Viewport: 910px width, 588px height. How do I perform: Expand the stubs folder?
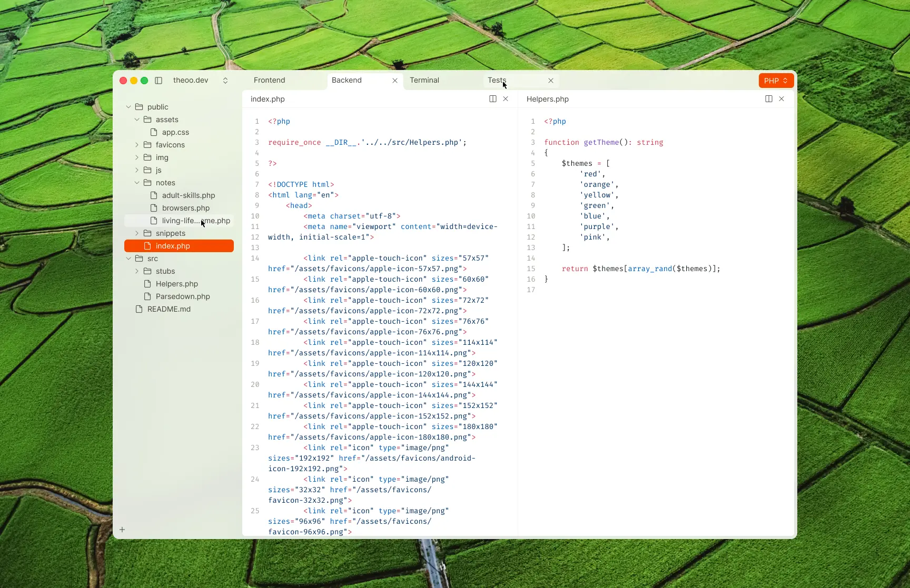[x=137, y=271]
